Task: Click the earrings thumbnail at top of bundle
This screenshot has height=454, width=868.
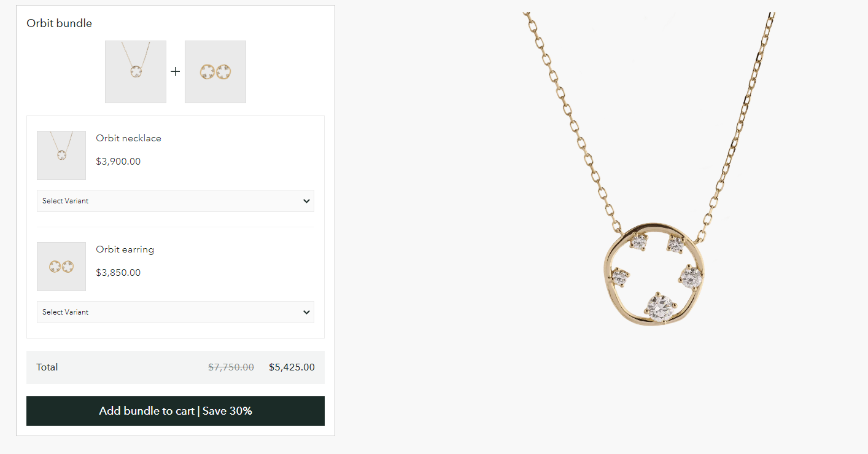Action: [x=215, y=72]
